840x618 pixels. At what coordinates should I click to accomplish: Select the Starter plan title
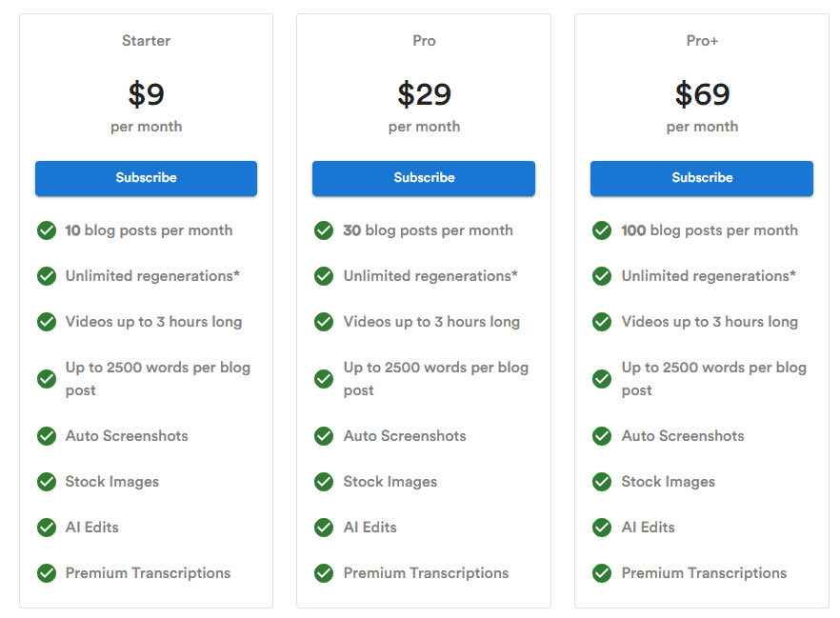click(x=146, y=41)
